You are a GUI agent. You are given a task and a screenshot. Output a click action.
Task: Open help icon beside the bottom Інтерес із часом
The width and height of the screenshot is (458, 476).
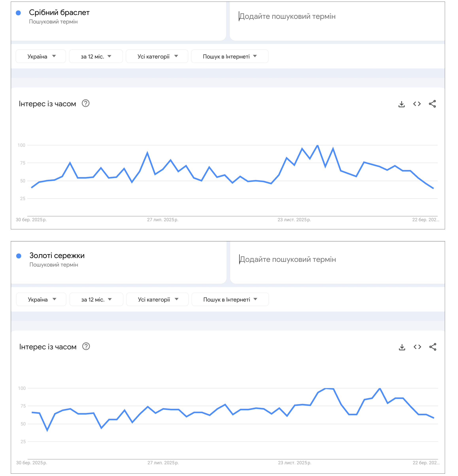[x=86, y=347]
